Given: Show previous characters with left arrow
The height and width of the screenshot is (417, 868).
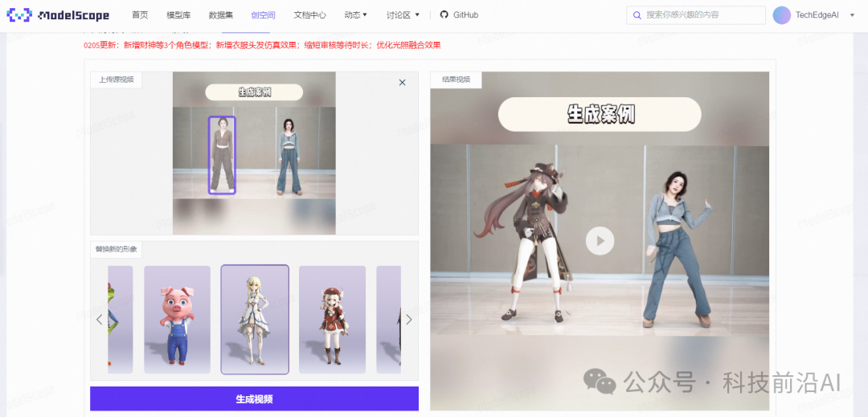Looking at the screenshot, I should click(100, 320).
